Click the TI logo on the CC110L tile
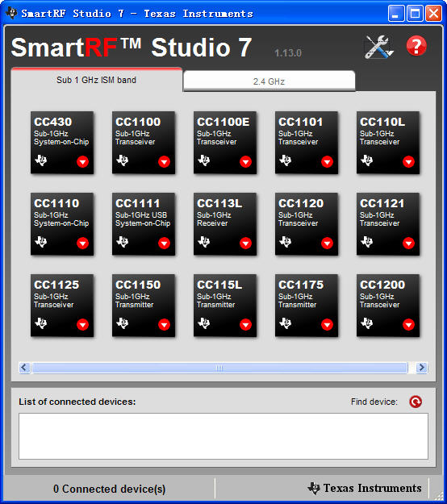 [367, 160]
